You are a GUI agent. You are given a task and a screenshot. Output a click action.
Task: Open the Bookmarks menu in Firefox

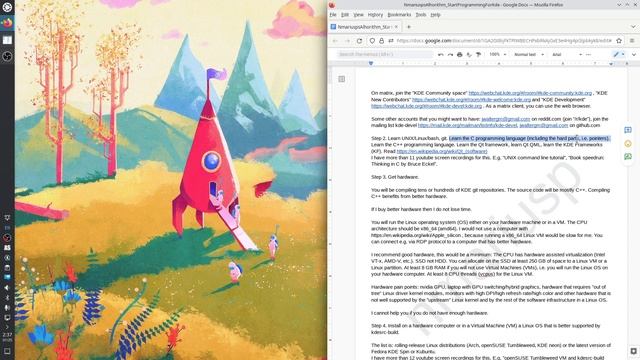point(399,15)
